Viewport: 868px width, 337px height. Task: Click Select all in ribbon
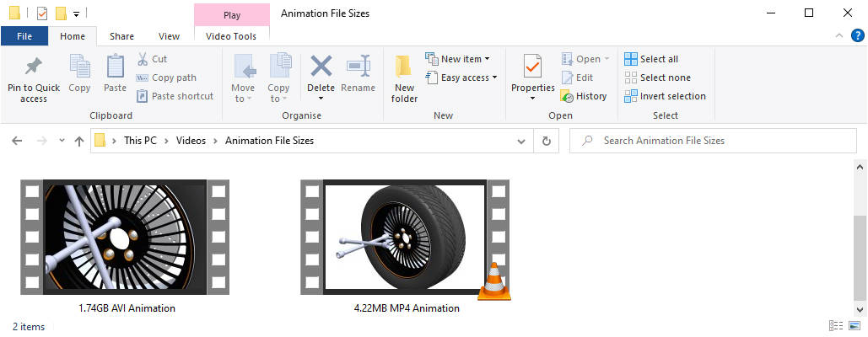tap(650, 59)
